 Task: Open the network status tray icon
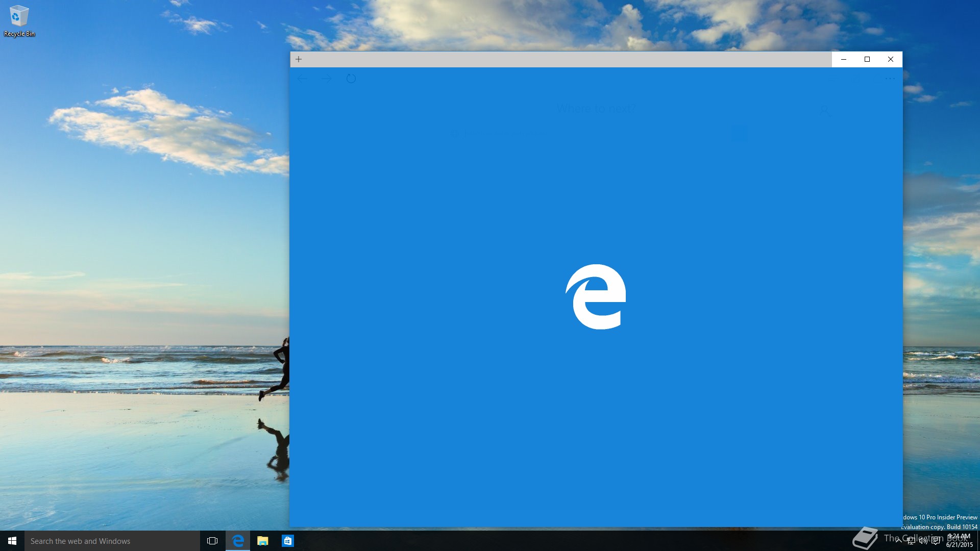pyautogui.click(x=911, y=541)
